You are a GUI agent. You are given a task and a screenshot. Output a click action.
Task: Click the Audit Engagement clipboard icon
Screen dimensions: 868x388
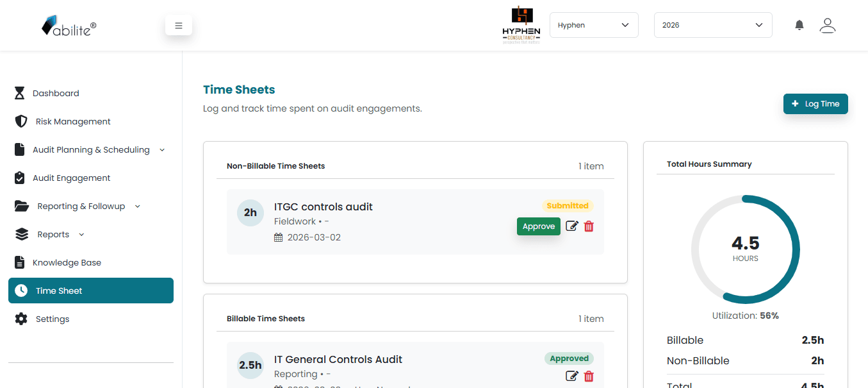pyautogui.click(x=20, y=178)
